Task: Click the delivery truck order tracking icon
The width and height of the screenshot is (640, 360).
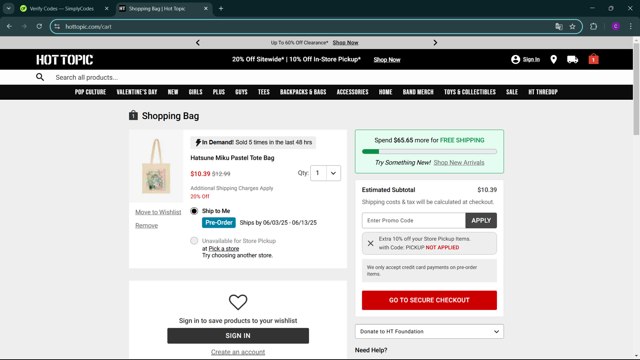Action: click(572, 60)
